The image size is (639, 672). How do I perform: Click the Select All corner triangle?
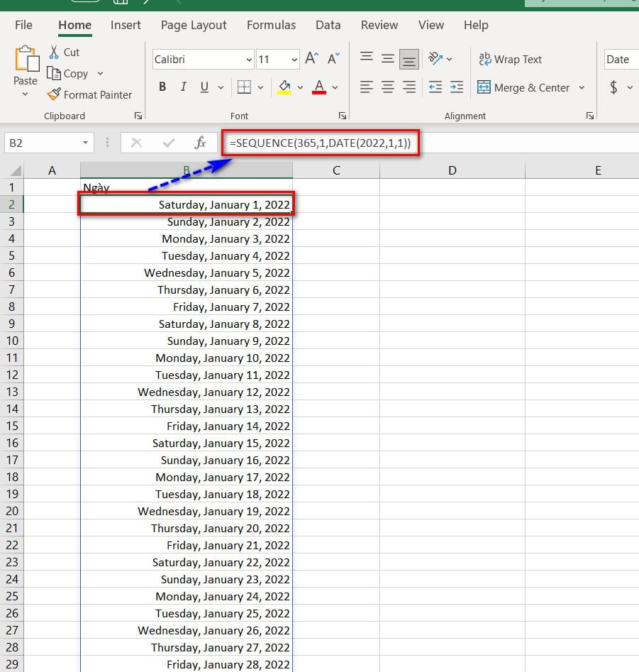(15, 170)
